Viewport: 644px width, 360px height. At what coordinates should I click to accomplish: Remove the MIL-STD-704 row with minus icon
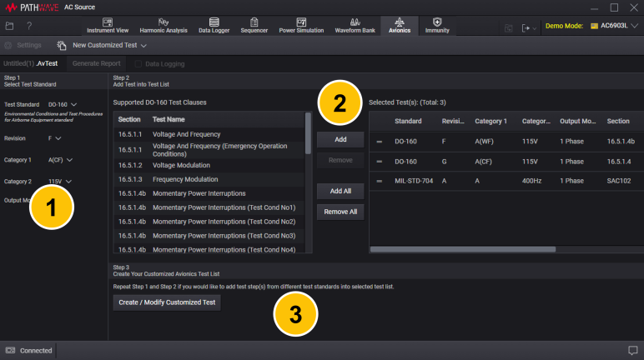coord(379,181)
